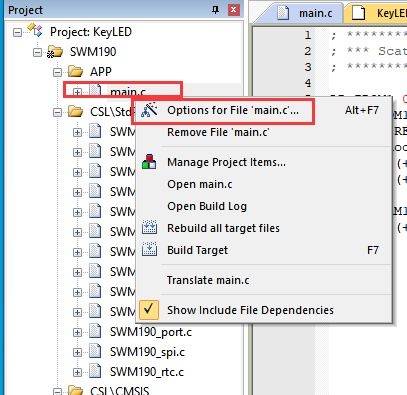
Task: Click the Project: KeyLED project icon
Action: [35, 30]
